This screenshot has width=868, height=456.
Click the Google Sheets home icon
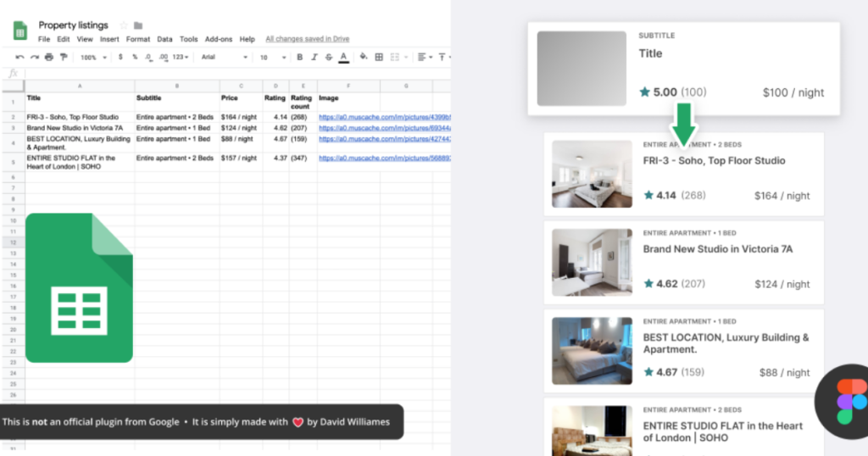[x=20, y=31]
